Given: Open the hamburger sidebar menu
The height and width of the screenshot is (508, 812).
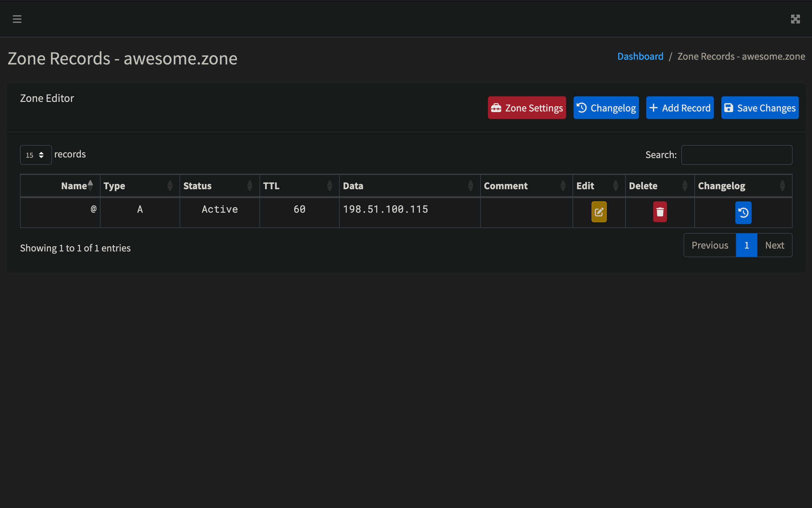Looking at the screenshot, I should (x=17, y=19).
